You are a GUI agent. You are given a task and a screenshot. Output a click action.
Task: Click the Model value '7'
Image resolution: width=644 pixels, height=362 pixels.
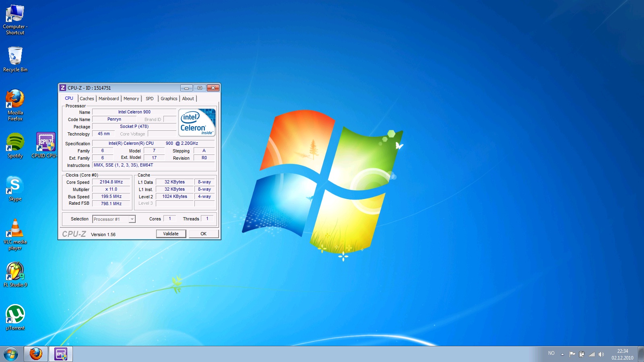pyautogui.click(x=154, y=151)
